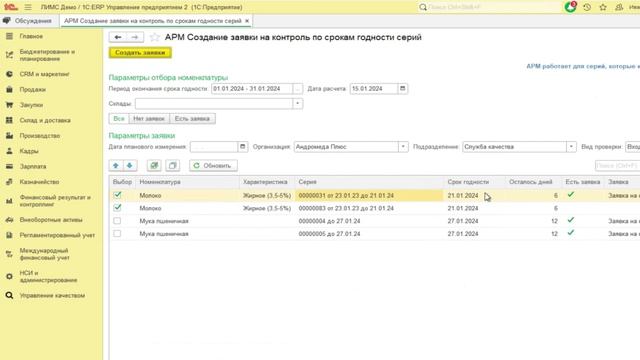Viewport: 640px width, 360px height.
Task: Click the Организация field Андромеда Плюс
Action: (x=346, y=147)
